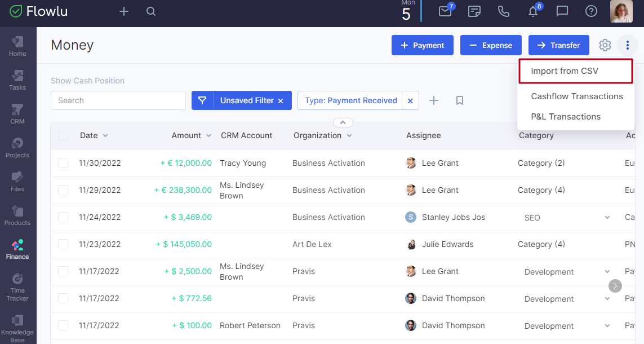Open Products in sidebar
The width and height of the screenshot is (644, 344).
point(17,215)
